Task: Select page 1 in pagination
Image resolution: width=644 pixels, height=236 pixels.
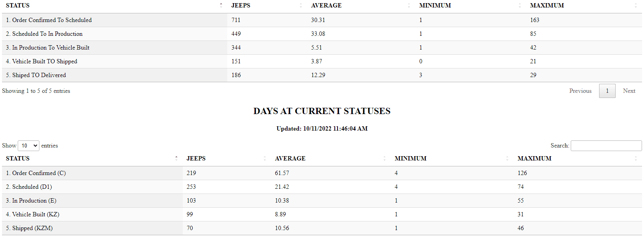Action: pyautogui.click(x=607, y=91)
